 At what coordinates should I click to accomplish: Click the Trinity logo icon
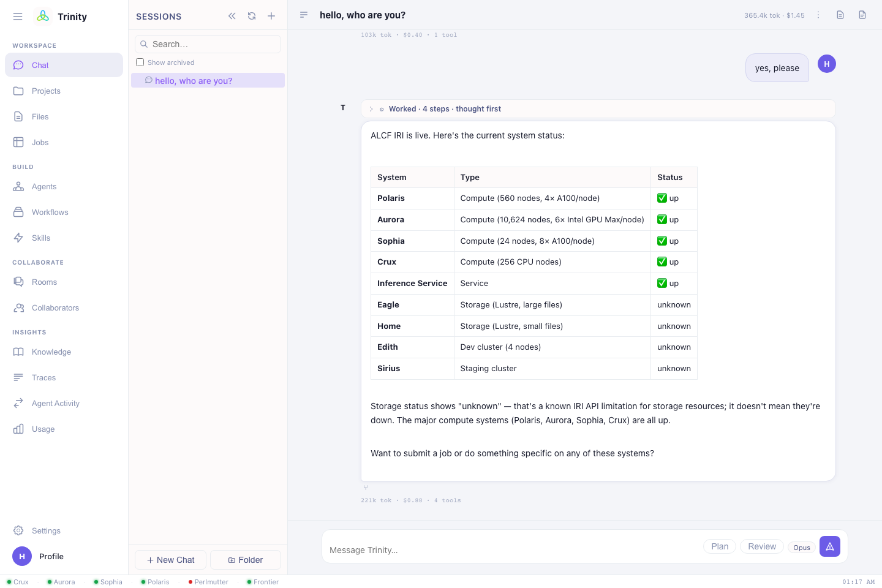pos(43,16)
